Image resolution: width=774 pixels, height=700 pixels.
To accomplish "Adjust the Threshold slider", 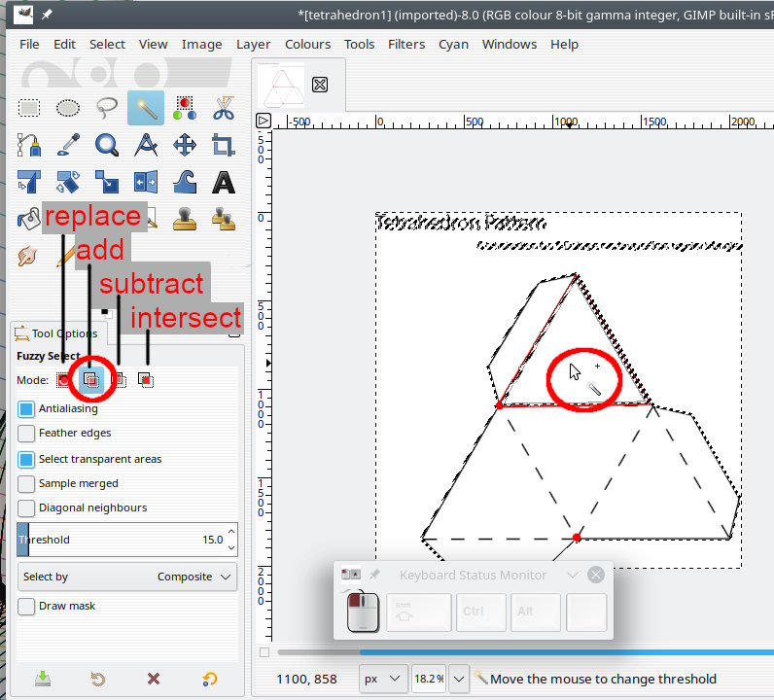I will 127,540.
